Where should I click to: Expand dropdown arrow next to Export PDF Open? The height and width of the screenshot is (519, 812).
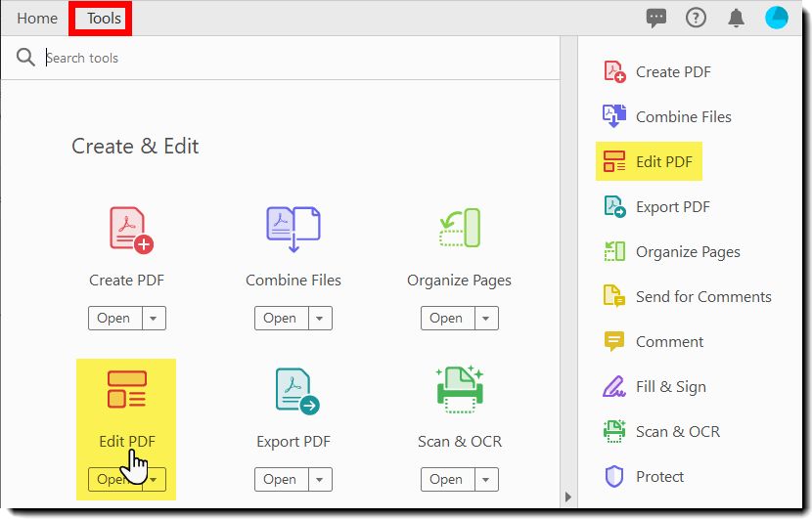pyautogui.click(x=320, y=480)
